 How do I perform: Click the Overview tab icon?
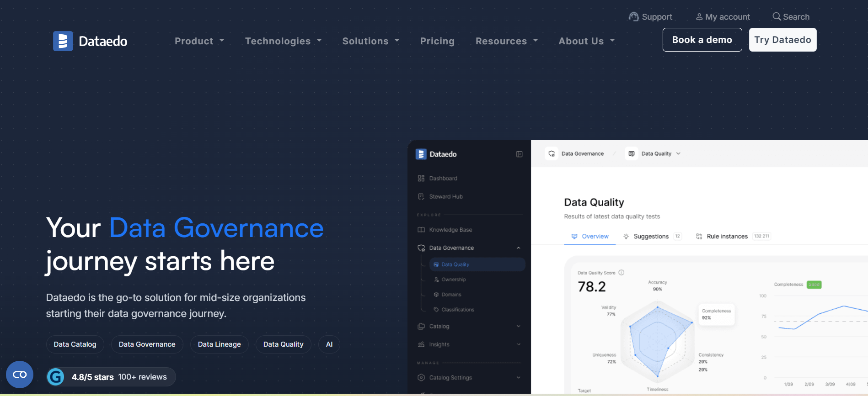coord(574,236)
